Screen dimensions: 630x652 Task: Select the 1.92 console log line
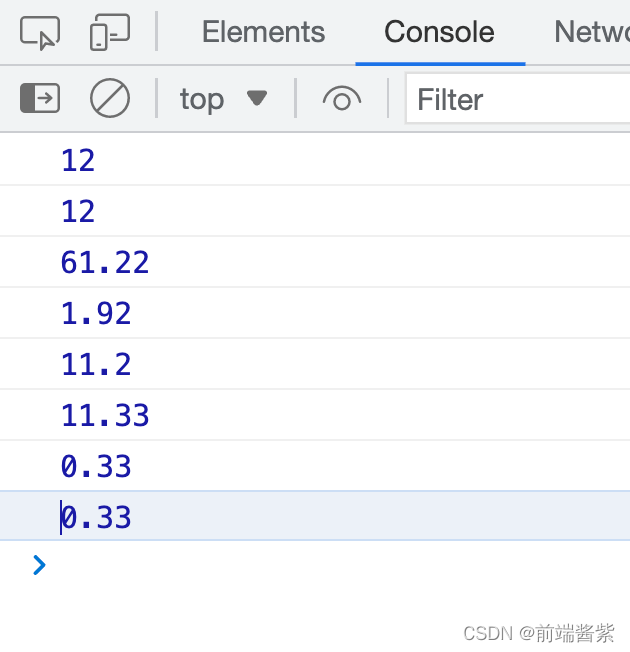click(96, 313)
